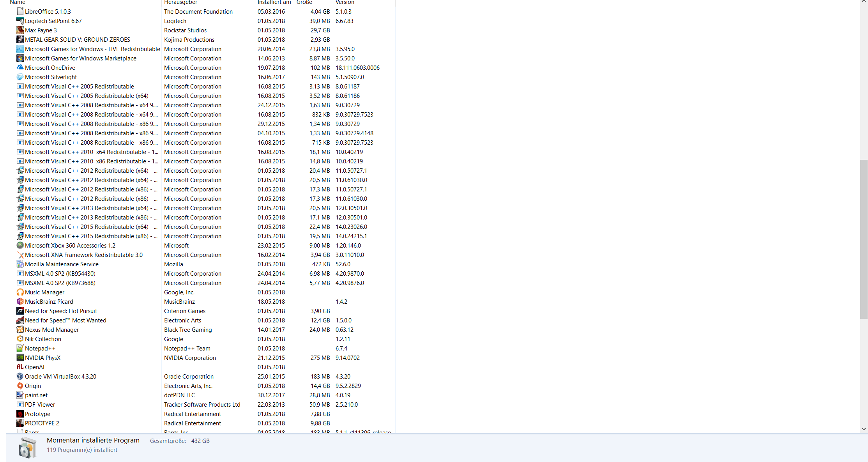Click publisher Black Tree Gaming

[188, 329]
